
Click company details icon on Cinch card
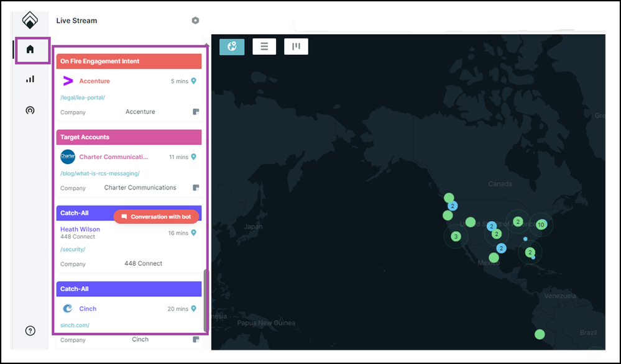point(196,340)
